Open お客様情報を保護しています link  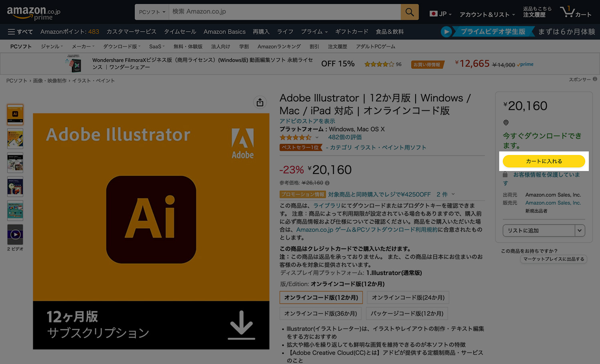[x=542, y=179]
